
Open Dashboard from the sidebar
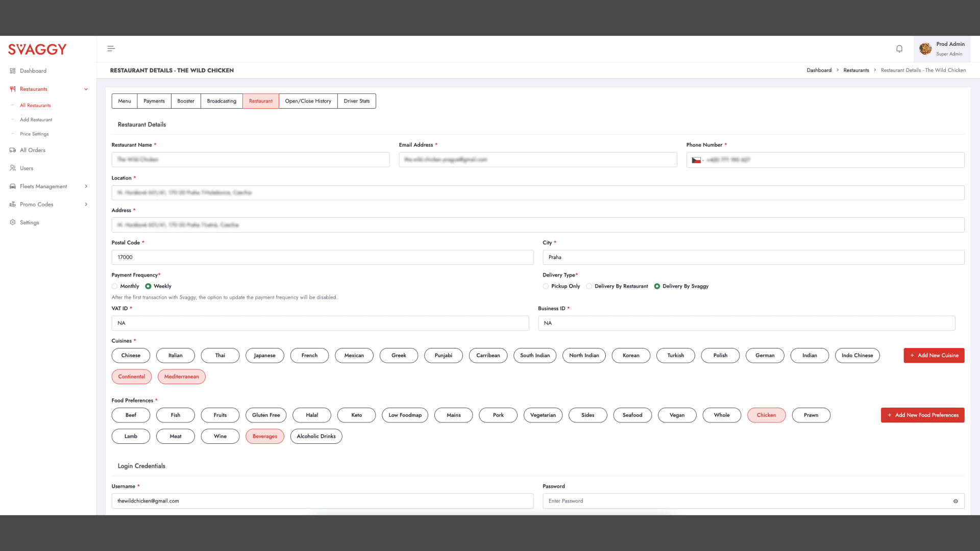(x=33, y=71)
